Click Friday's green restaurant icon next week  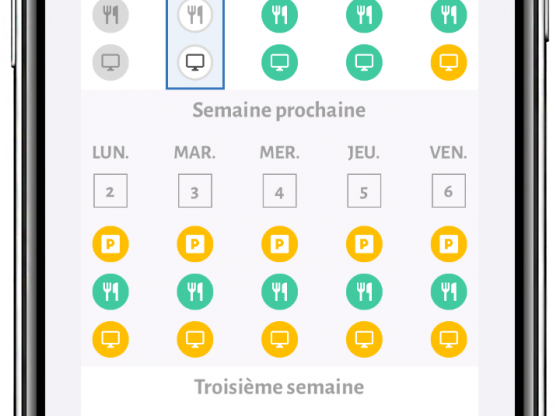click(x=449, y=291)
